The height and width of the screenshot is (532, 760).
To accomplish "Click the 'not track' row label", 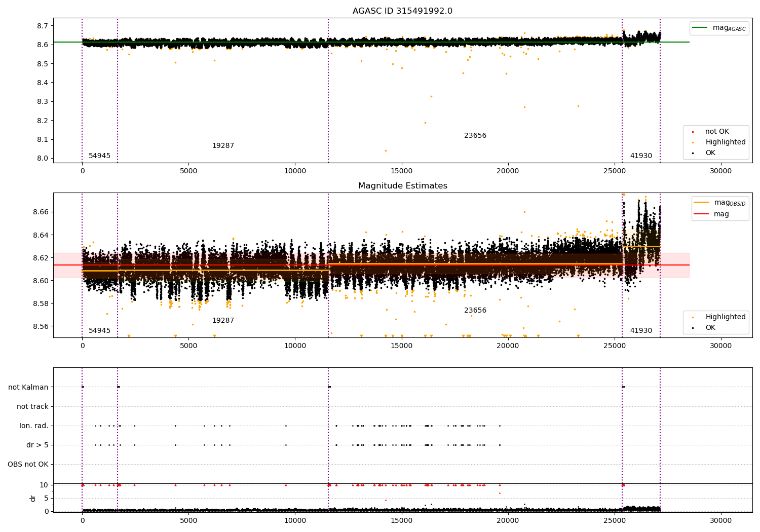I will tap(32, 406).
